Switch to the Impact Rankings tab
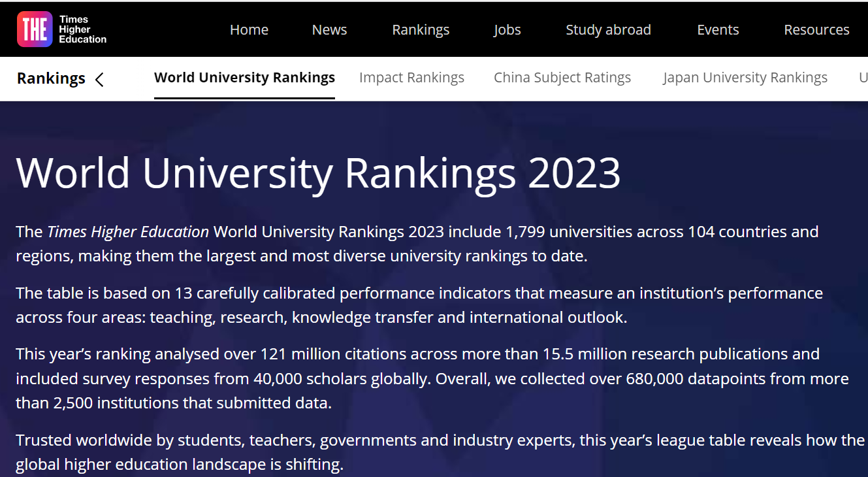Screen dimensions: 868x477 411,78
